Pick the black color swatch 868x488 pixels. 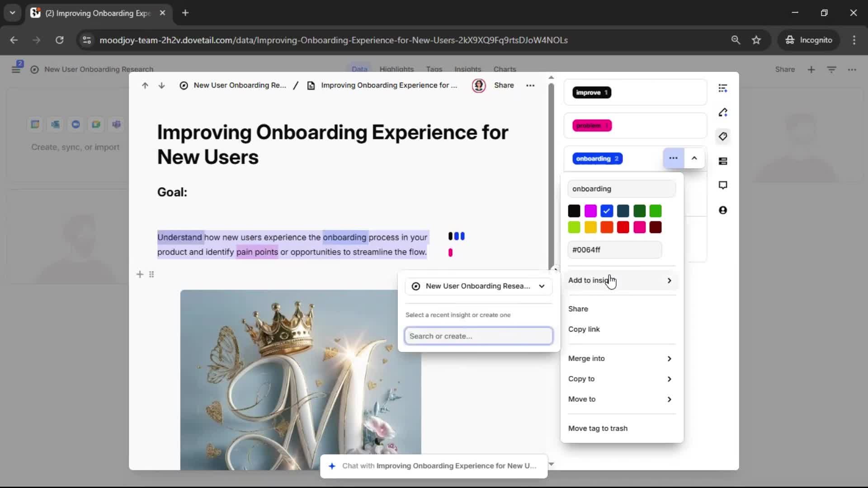coord(574,211)
